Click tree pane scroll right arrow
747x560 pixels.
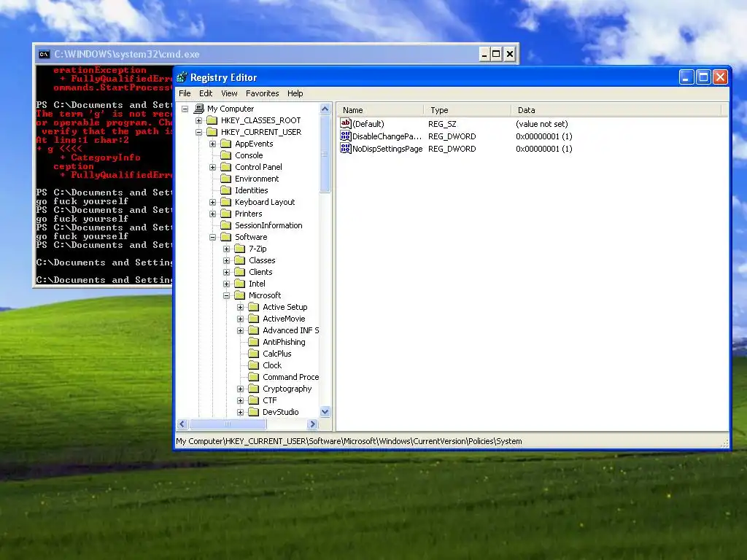[312, 424]
